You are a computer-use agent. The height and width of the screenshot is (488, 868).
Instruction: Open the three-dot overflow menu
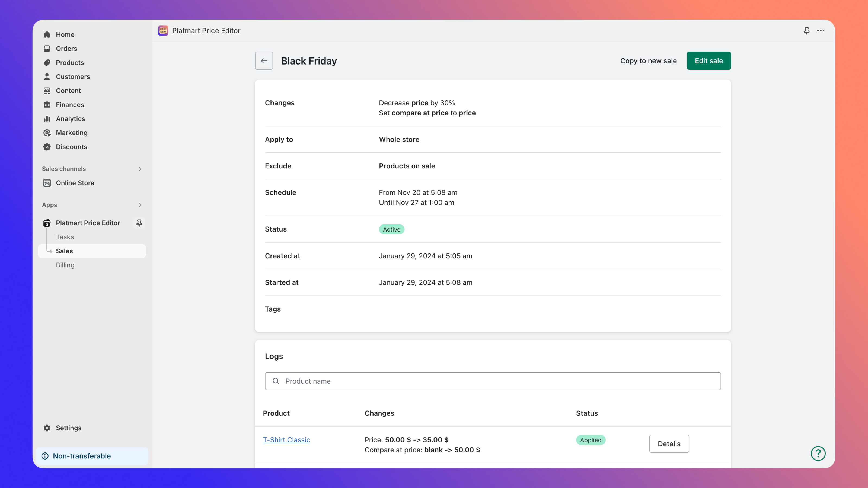821,31
